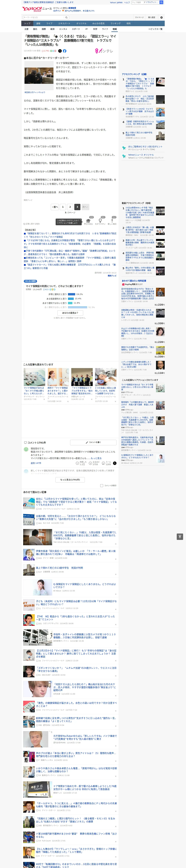The width and height of the screenshot is (186, 868).
Task: Open the エキスパート tab
Action: (x=64, y=24)
